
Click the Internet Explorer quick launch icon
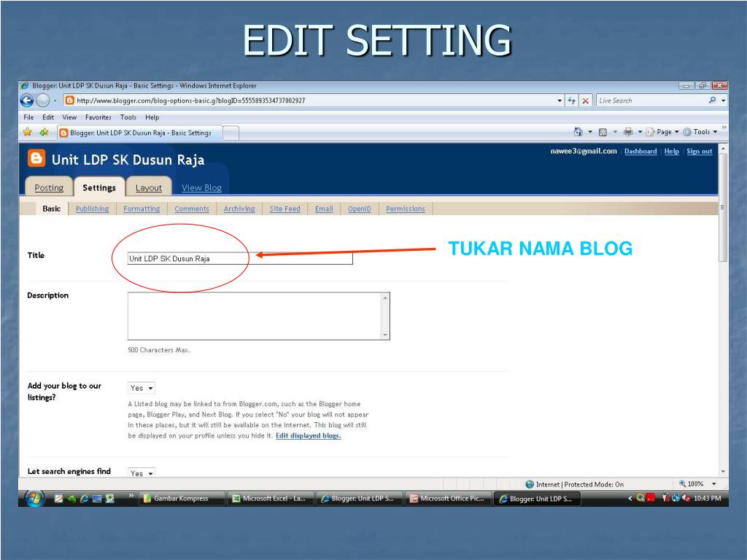(x=85, y=499)
